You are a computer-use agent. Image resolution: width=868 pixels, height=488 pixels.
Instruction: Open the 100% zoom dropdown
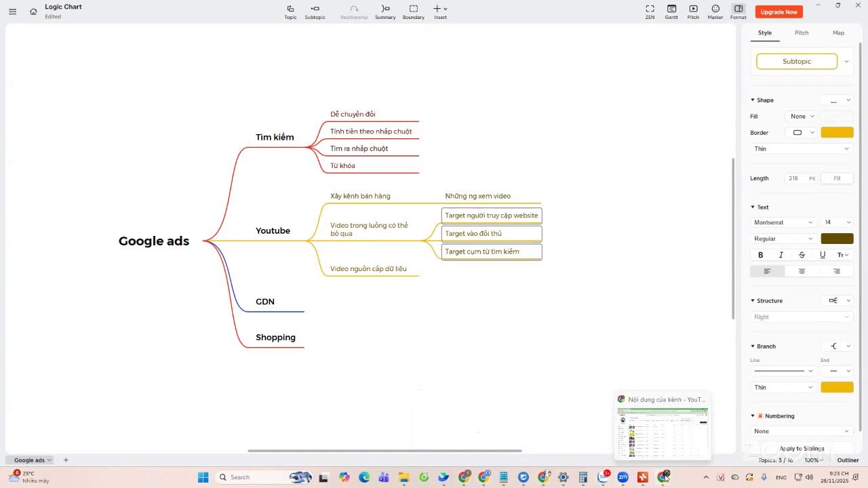click(814, 460)
